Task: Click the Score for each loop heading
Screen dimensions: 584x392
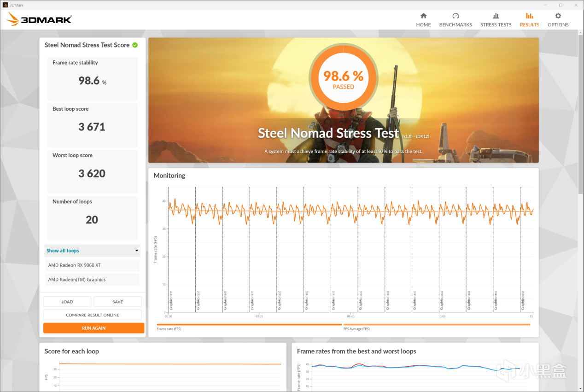Action: click(x=72, y=351)
